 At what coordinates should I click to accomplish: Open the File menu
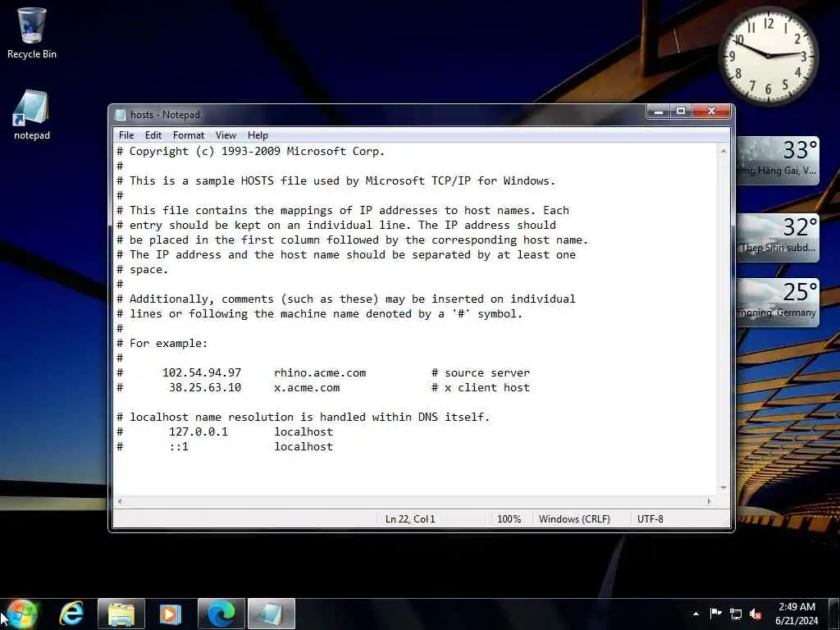coord(126,135)
